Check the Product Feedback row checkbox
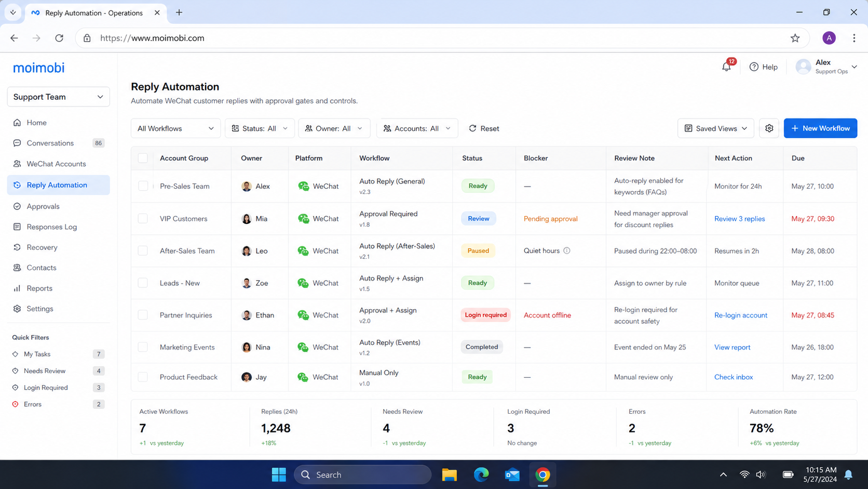 point(143,377)
